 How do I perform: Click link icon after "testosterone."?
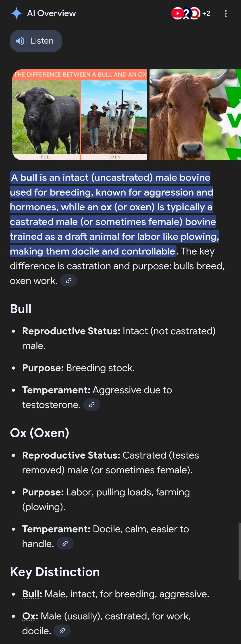click(x=92, y=404)
